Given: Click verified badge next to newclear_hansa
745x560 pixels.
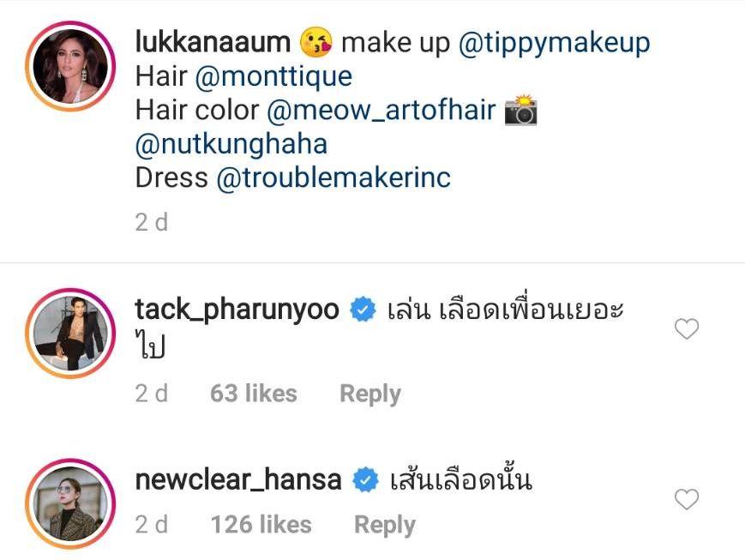Looking at the screenshot, I should click(x=365, y=481).
